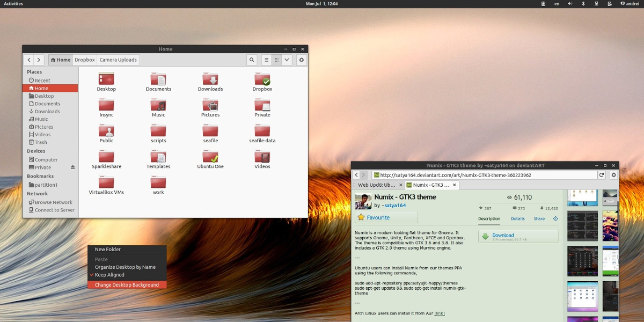
Task: Click the author avatar thumbnail on deviantART
Action: click(x=363, y=201)
